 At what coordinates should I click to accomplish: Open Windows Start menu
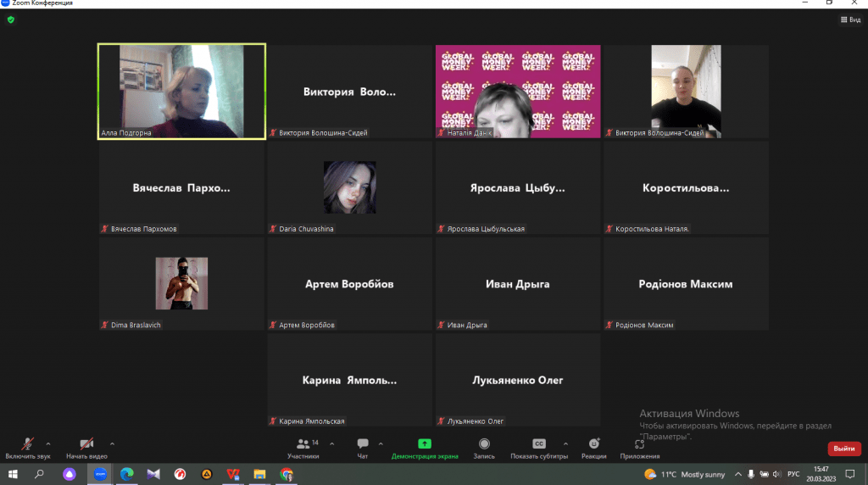click(13, 474)
